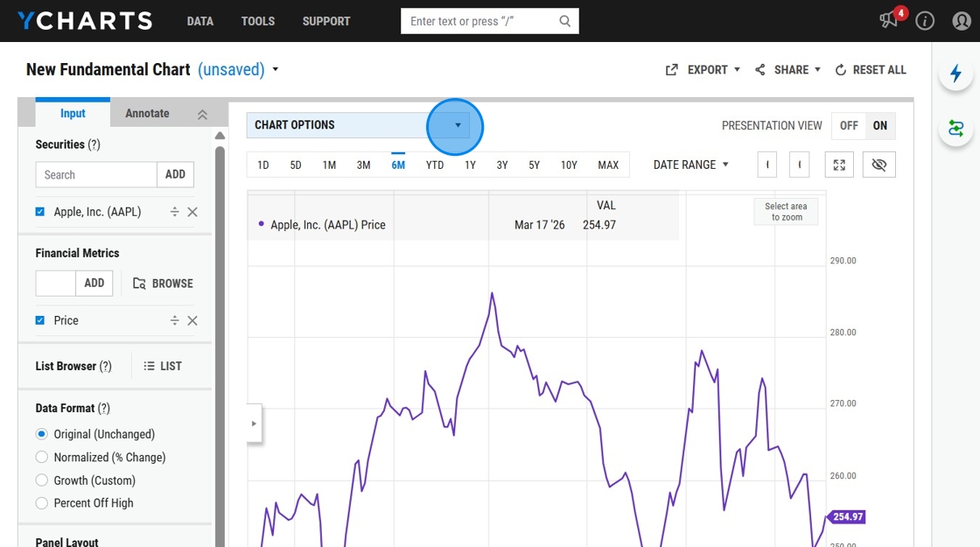Select the 3M time range
Image resolution: width=980 pixels, height=547 pixels.
(x=363, y=165)
